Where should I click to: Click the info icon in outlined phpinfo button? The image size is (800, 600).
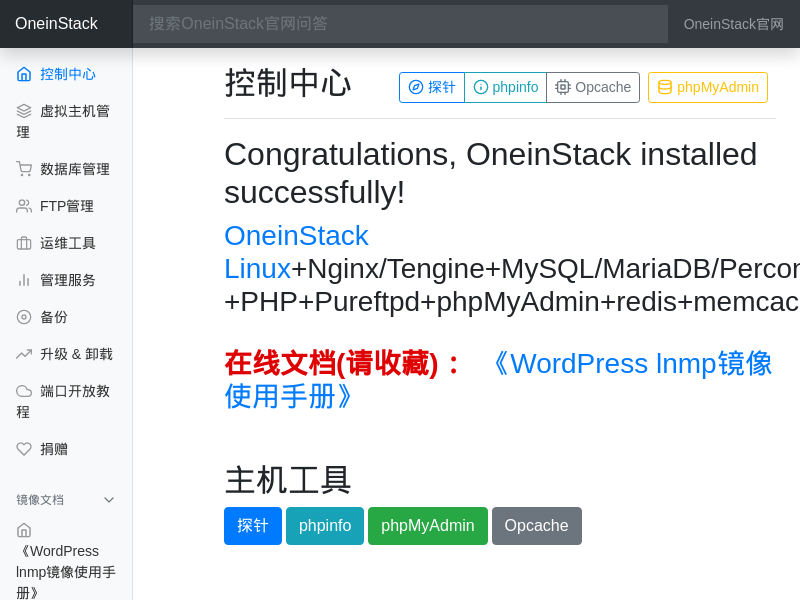click(481, 87)
